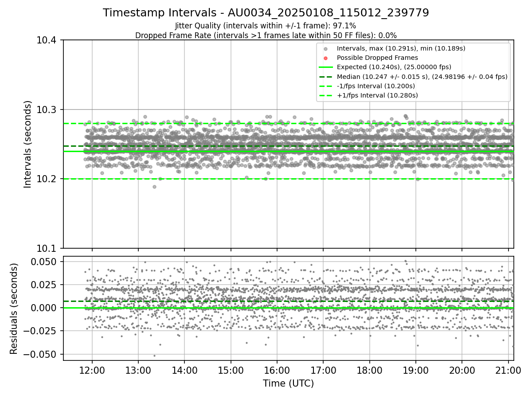
Task: Click legend entry Possible Dropped Frames
Action: [377, 58]
